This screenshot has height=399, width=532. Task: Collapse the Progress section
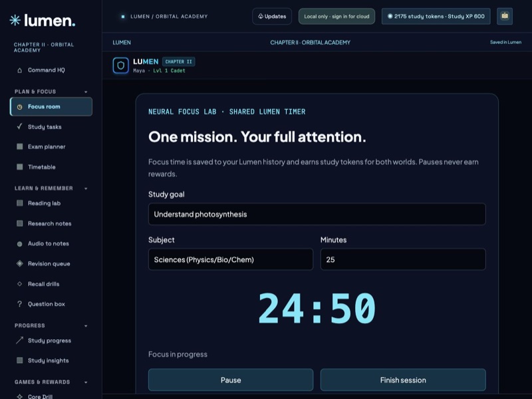86,326
